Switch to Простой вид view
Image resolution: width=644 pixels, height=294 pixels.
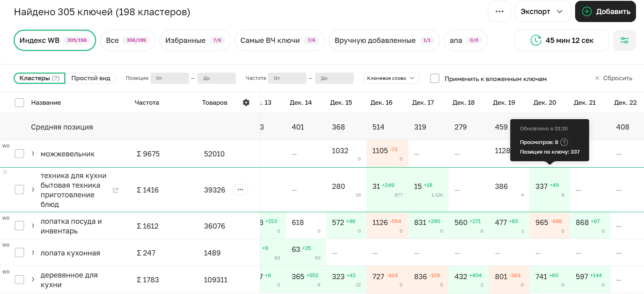pos(91,78)
